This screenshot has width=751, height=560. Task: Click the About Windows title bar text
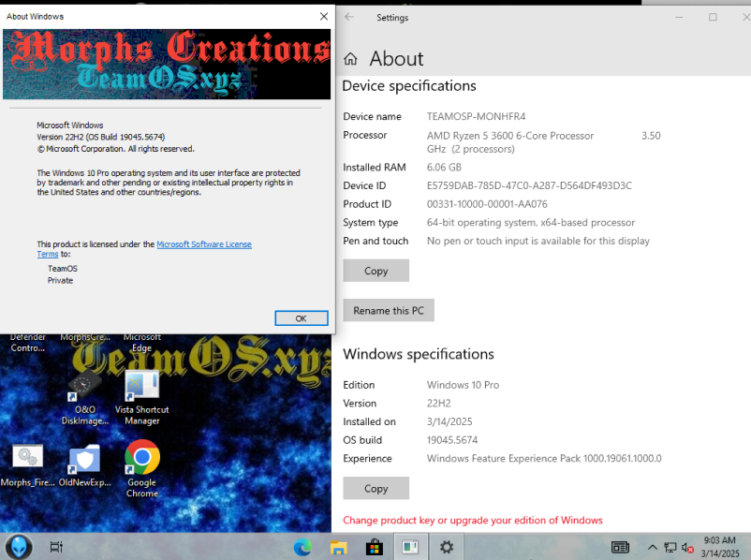tap(35, 16)
